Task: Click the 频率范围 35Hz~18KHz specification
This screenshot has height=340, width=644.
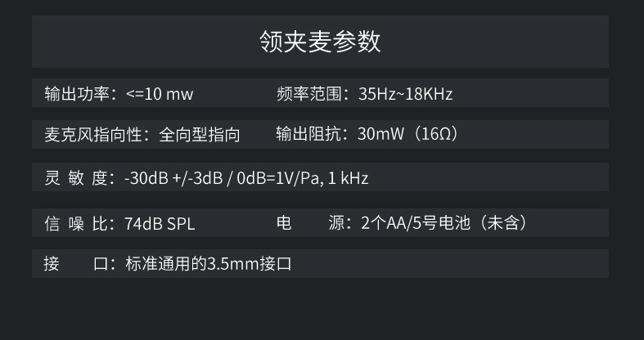Action: click(x=364, y=94)
